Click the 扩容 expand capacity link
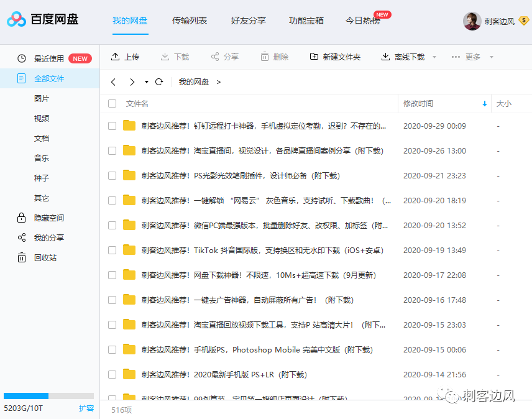Image resolution: width=532 pixels, height=419 pixels. tap(86, 408)
